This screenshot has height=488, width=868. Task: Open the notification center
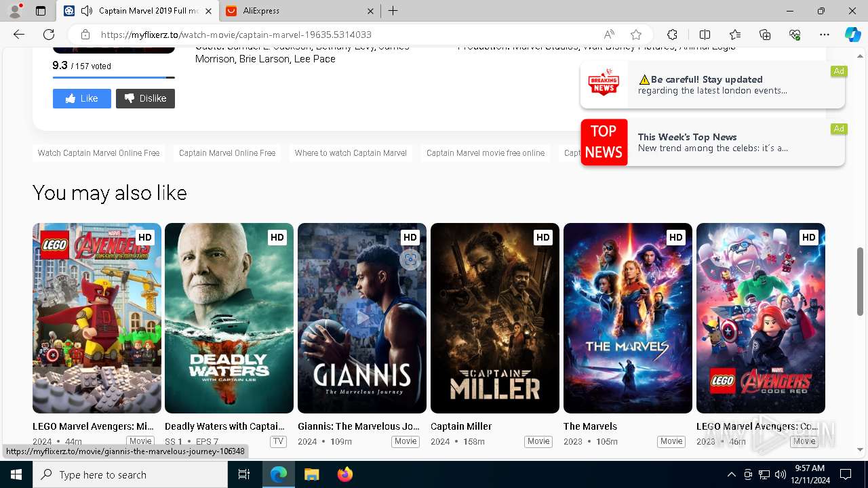846,474
